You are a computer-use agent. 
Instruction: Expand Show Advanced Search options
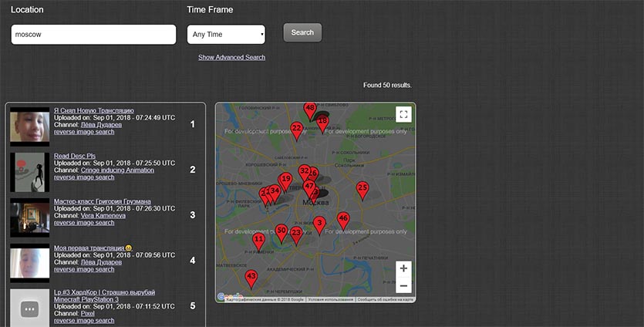(231, 58)
